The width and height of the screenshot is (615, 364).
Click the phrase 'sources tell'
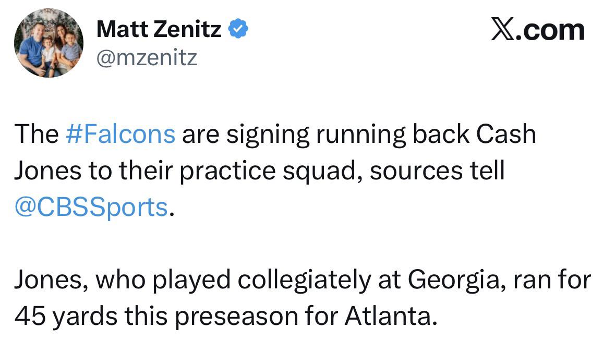tap(437, 170)
